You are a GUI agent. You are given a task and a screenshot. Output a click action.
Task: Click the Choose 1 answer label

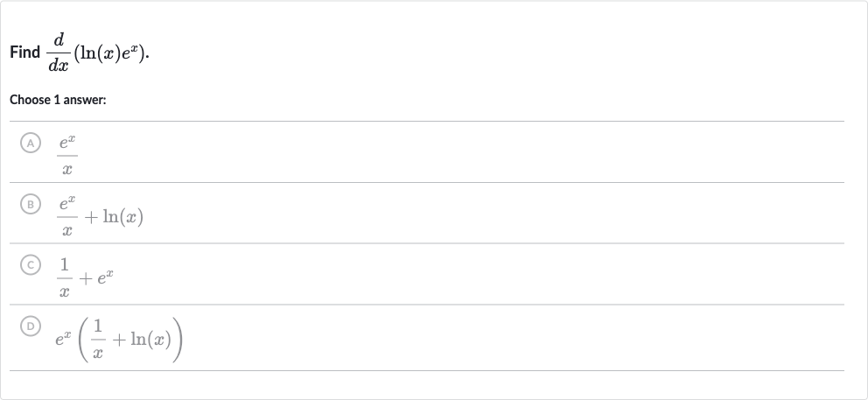58,101
